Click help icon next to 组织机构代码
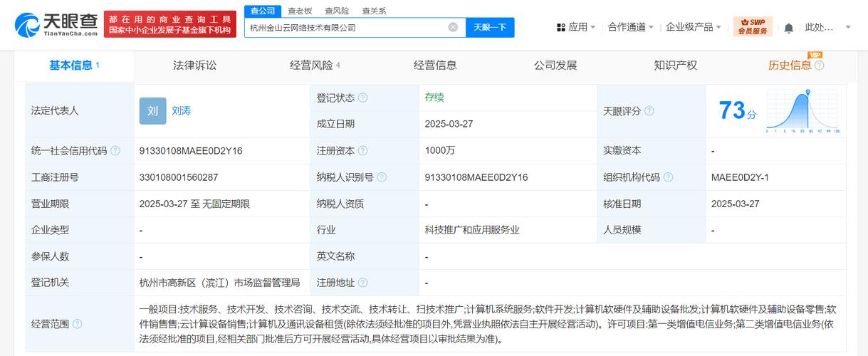 (668, 177)
